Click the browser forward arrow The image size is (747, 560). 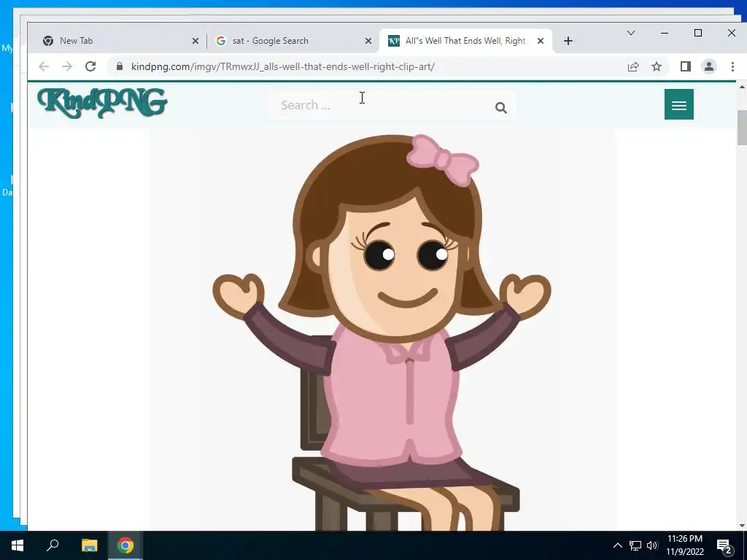click(x=67, y=66)
